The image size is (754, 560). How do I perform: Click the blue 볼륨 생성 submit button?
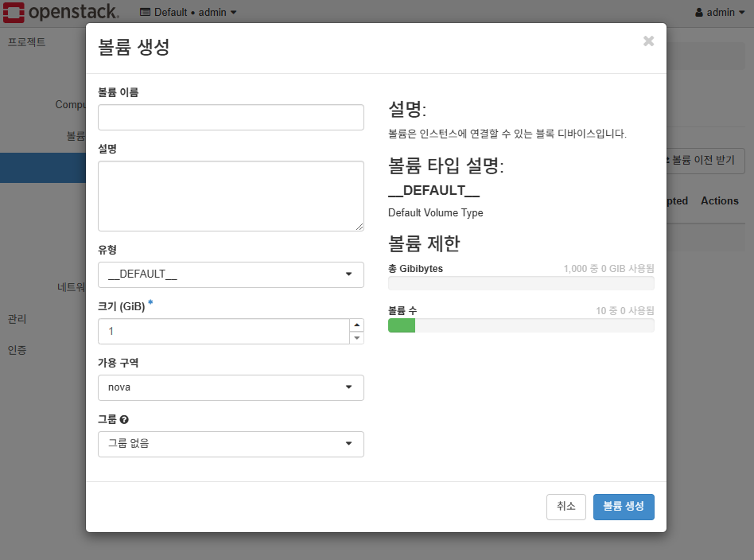tap(624, 507)
